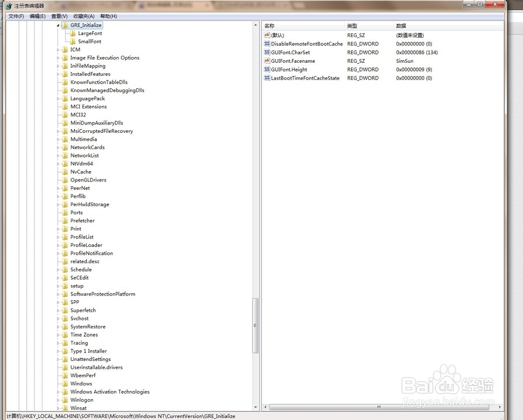Click the MCI32 folder icon
The image size is (523, 420).
point(65,115)
